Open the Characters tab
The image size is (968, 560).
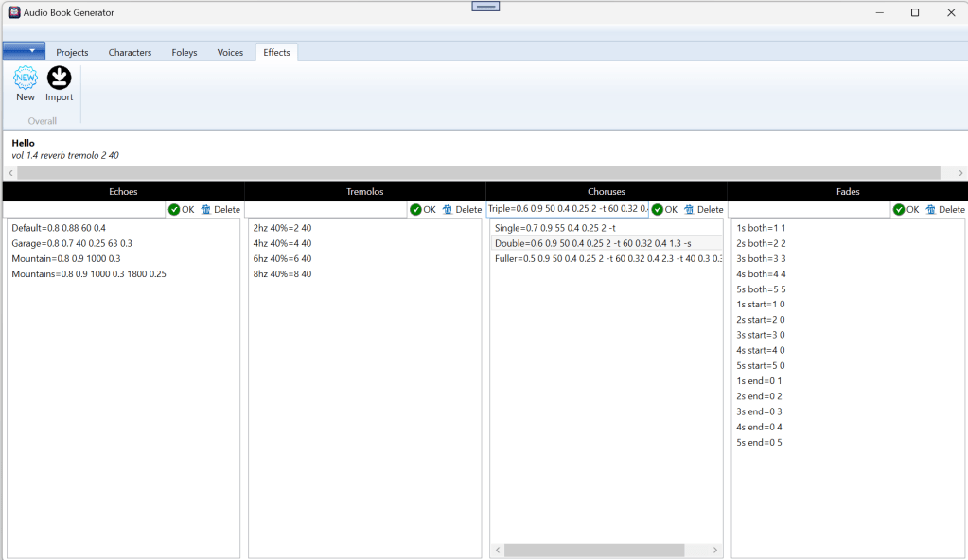pyautogui.click(x=130, y=52)
